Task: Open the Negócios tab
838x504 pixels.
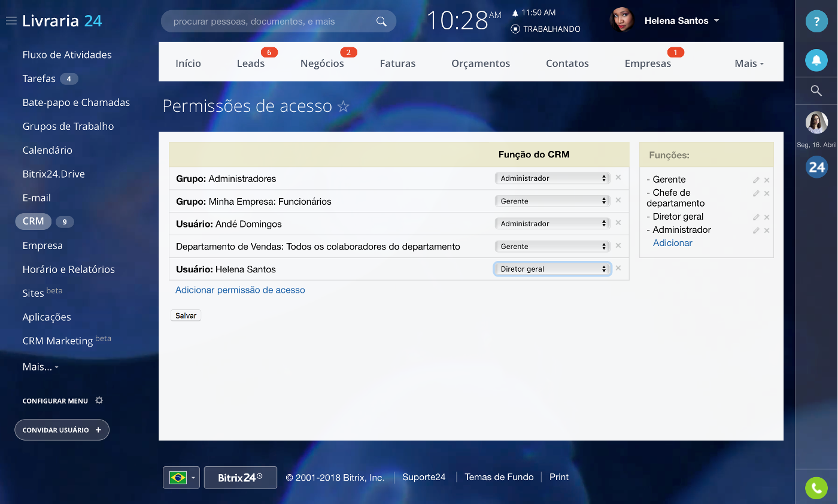Action: pyautogui.click(x=322, y=63)
